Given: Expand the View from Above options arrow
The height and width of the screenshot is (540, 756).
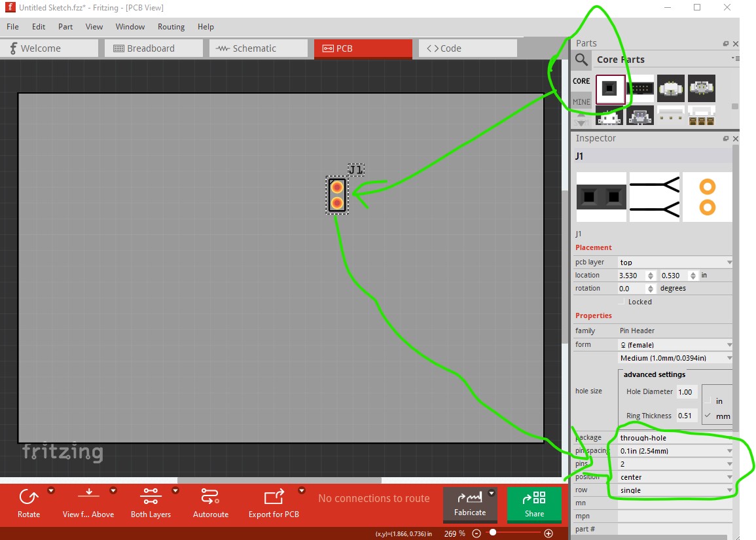Looking at the screenshot, I should pyautogui.click(x=113, y=491).
